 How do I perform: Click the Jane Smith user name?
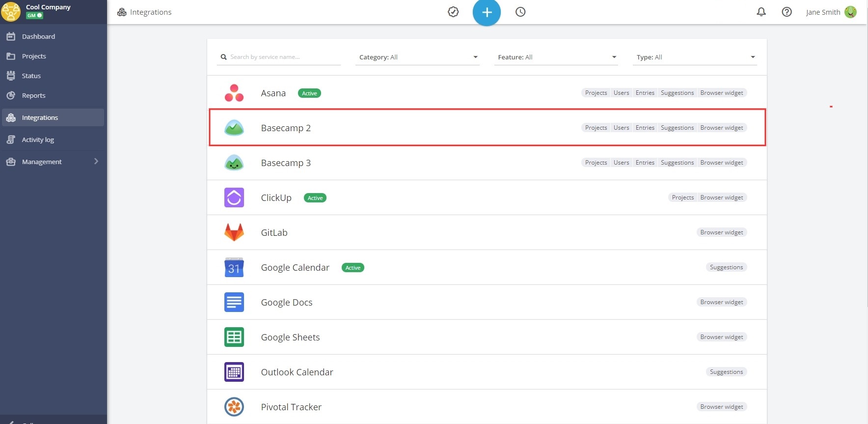tap(823, 12)
